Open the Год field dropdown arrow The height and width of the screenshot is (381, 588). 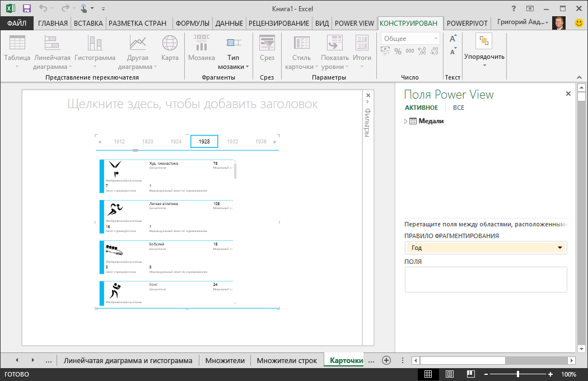point(560,248)
